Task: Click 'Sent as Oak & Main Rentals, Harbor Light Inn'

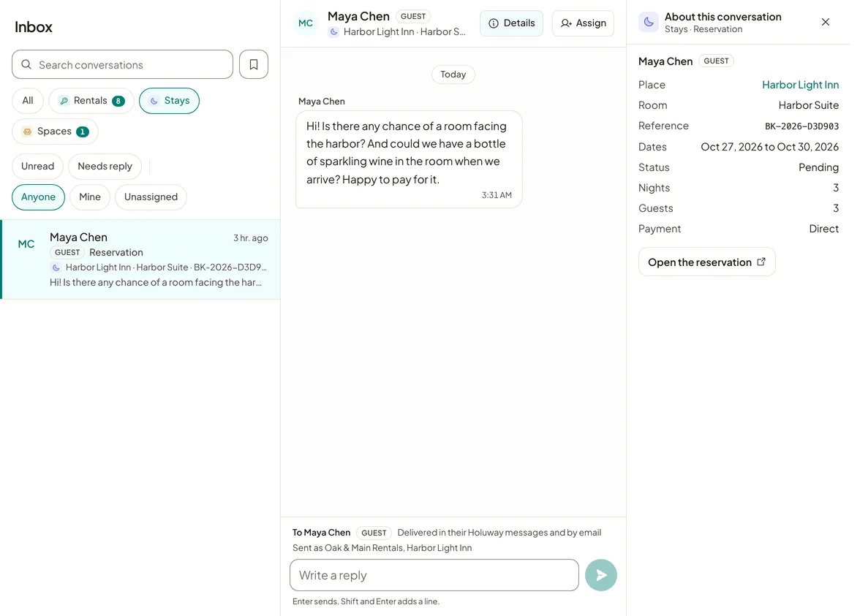Action: pos(382,547)
